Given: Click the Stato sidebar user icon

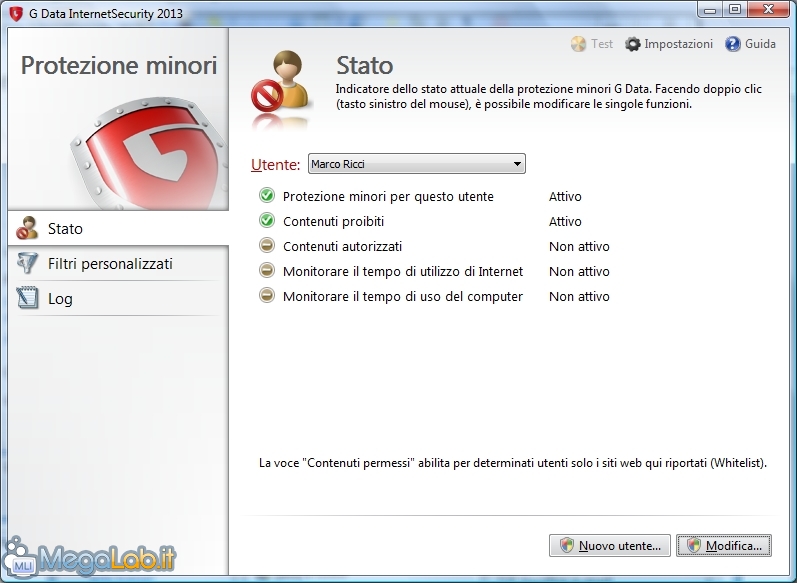Looking at the screenshot, I should coord(27,228).
